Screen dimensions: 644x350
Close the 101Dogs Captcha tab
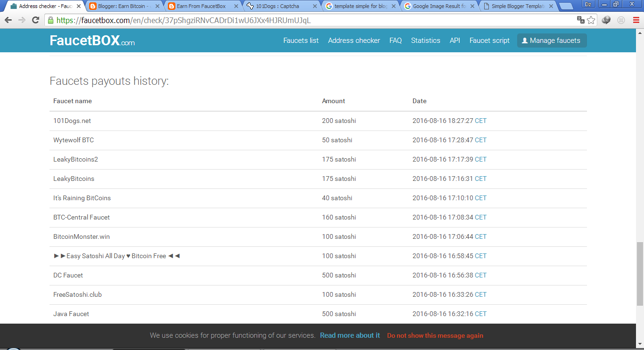[x=315, y=6]
